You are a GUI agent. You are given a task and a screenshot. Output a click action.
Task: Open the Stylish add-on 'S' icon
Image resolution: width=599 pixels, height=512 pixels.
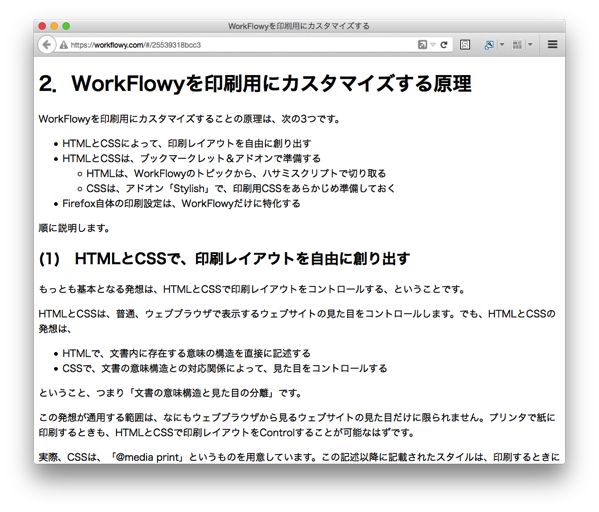pyautogui.click(x=465, y=45)
